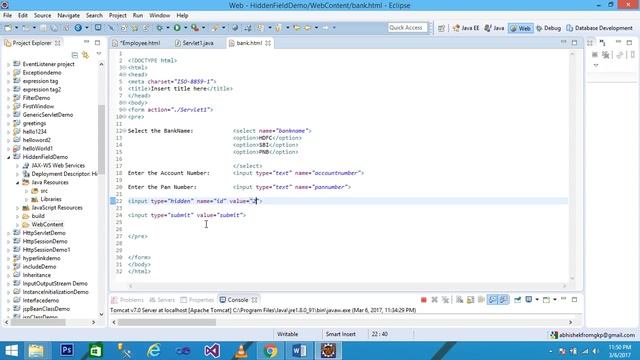
Task: Expand the FilterDemo project
Action: coord(8,98)
